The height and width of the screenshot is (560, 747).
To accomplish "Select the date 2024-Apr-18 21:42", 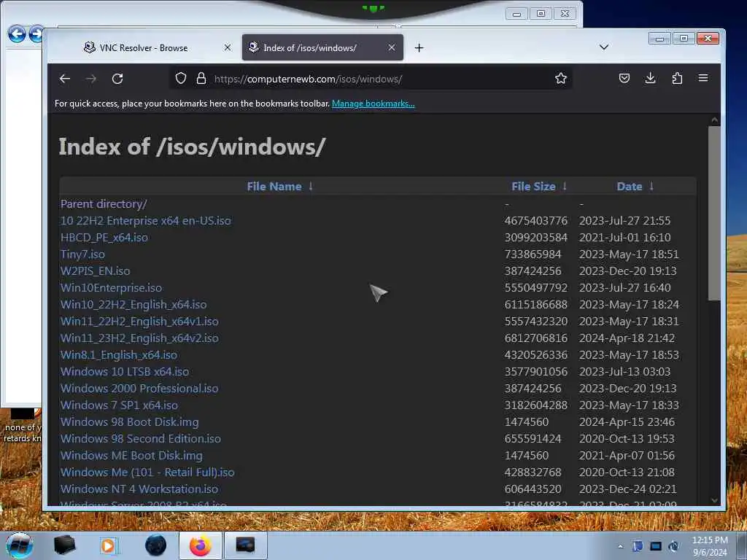I will pos(627,338).
